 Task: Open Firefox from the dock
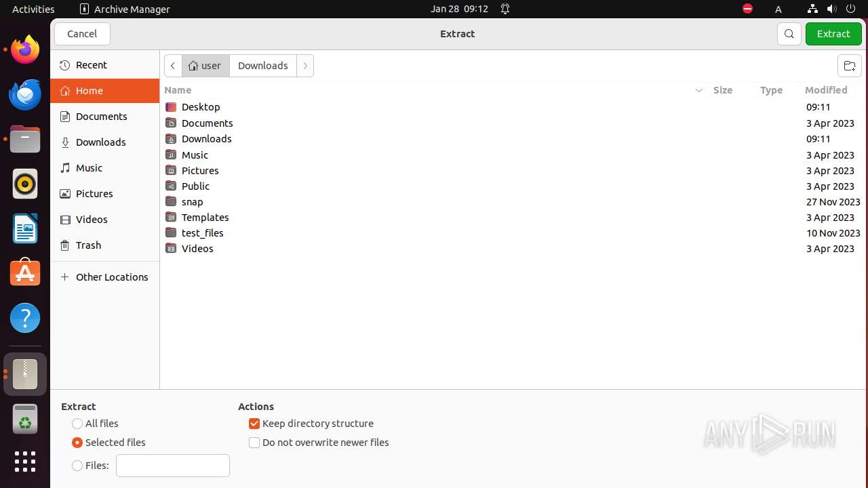[x=25, y=49]
